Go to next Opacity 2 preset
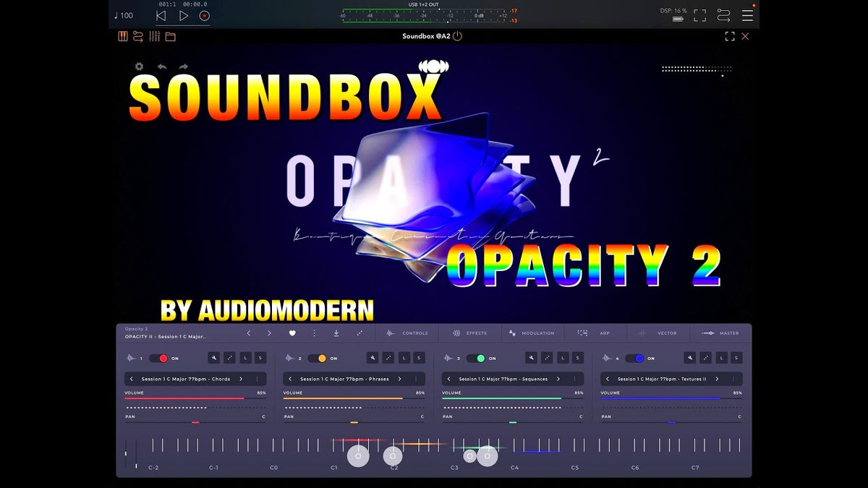The image size is (868, 488). coord(269,333)
